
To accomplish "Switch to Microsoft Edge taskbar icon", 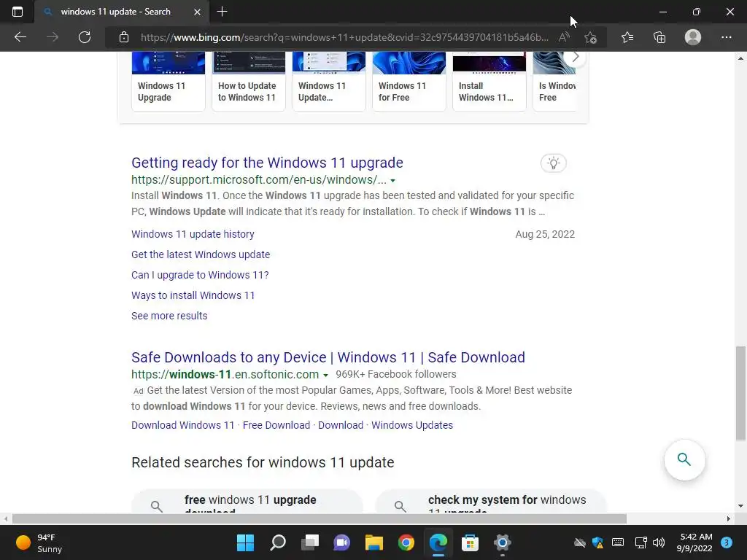I will [438, 542].
